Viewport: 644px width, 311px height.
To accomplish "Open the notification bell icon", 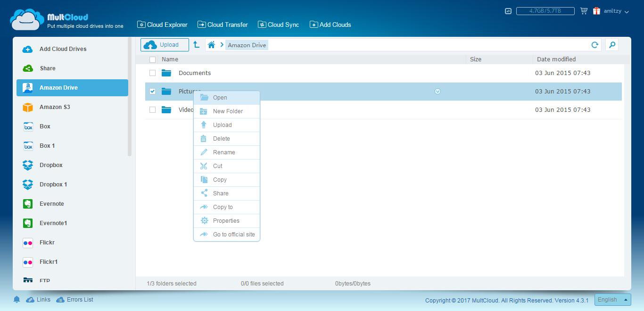I will [x=17, y=300].
